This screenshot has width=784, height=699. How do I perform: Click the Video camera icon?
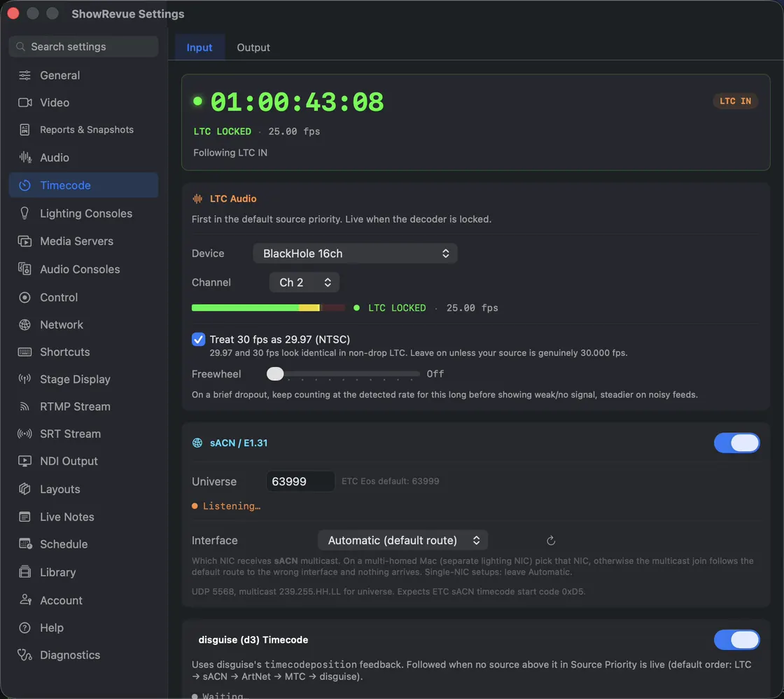pos(24,102)
